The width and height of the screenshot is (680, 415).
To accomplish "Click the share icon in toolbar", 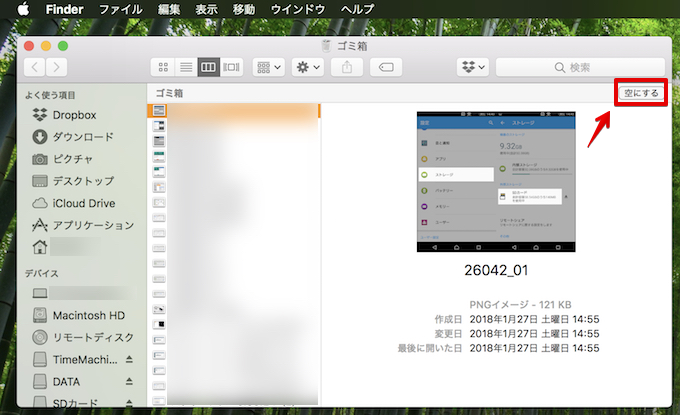I will pos(348,67).
